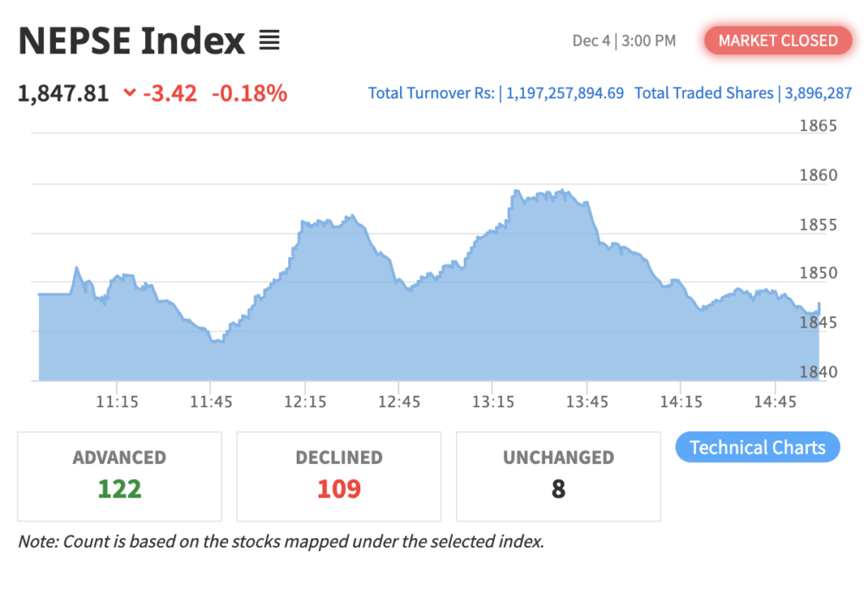Click the 11:15 time axis label
This screenshot has height=602, width=868.
[x=117, y=402]
